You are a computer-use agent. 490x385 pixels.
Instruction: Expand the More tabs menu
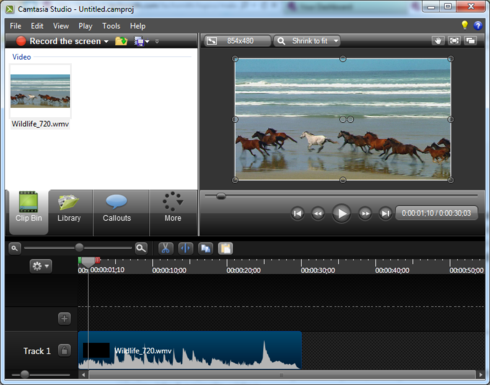[173, 212]
